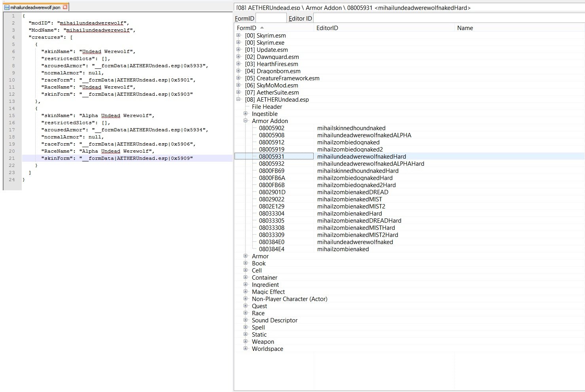The width and height of the screenshot is (585, 392).
Task: Sort by the EditorID column header
Action: [x=327, y=28]
